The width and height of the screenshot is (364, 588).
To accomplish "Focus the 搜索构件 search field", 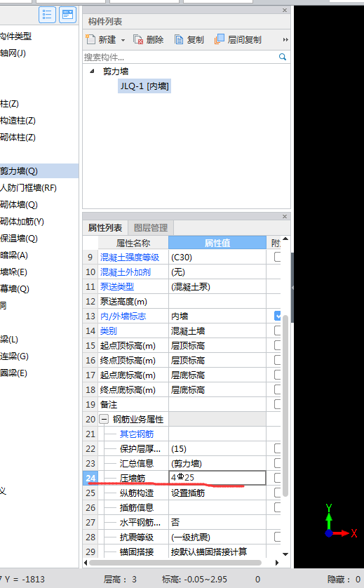I will coord(181,57).
